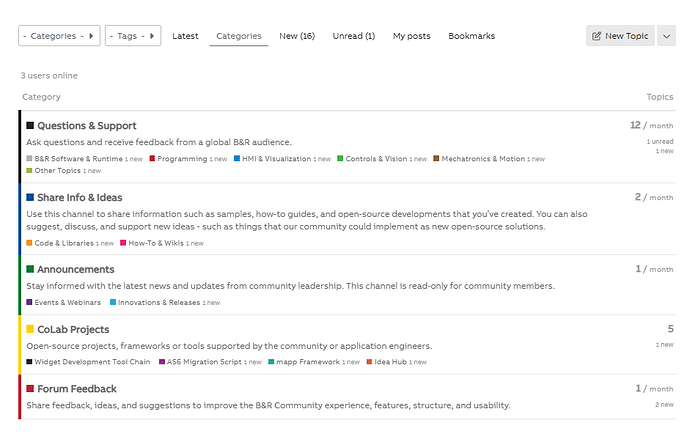
Task: Switch to the Latest tab
Action: pyautogui.click(x=185, y=36)
